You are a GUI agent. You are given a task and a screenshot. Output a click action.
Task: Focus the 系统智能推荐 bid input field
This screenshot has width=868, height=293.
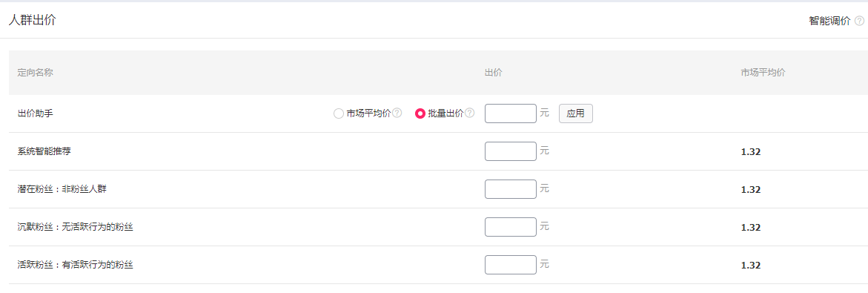click(511, 151)
